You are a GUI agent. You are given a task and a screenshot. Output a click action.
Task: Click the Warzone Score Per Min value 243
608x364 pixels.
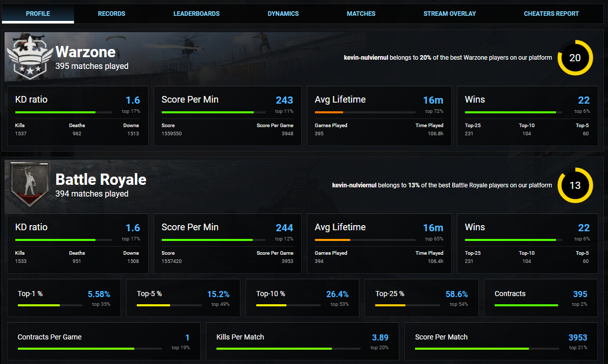pyautogui.click(x=284, y=101)
